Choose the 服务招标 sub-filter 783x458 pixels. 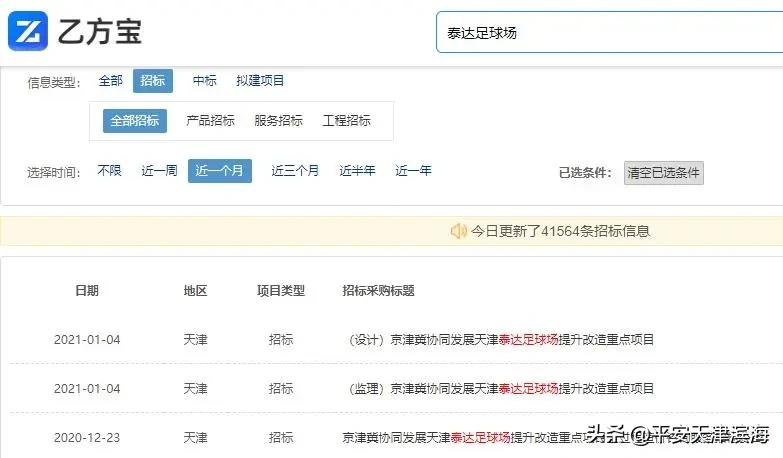(x=278, y=121)
